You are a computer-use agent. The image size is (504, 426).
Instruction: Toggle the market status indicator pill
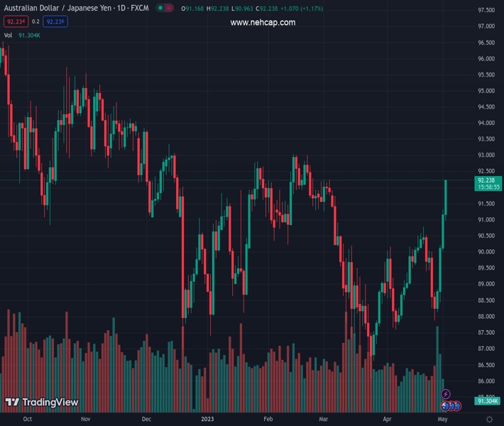point(164,9)
